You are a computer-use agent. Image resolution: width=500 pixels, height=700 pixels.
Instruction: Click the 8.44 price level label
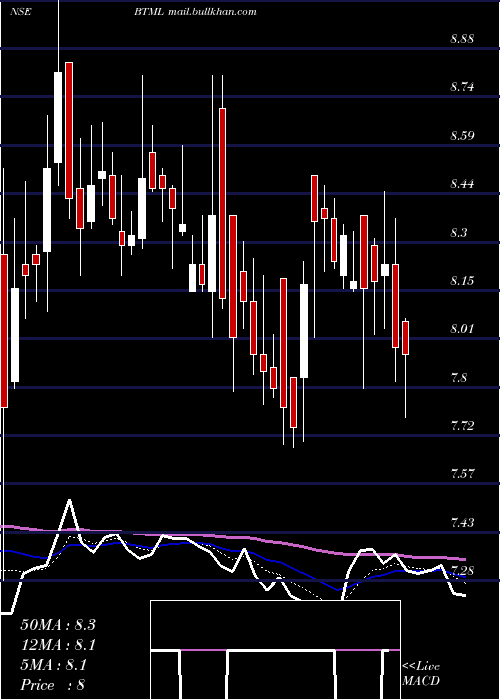point(462,183)
